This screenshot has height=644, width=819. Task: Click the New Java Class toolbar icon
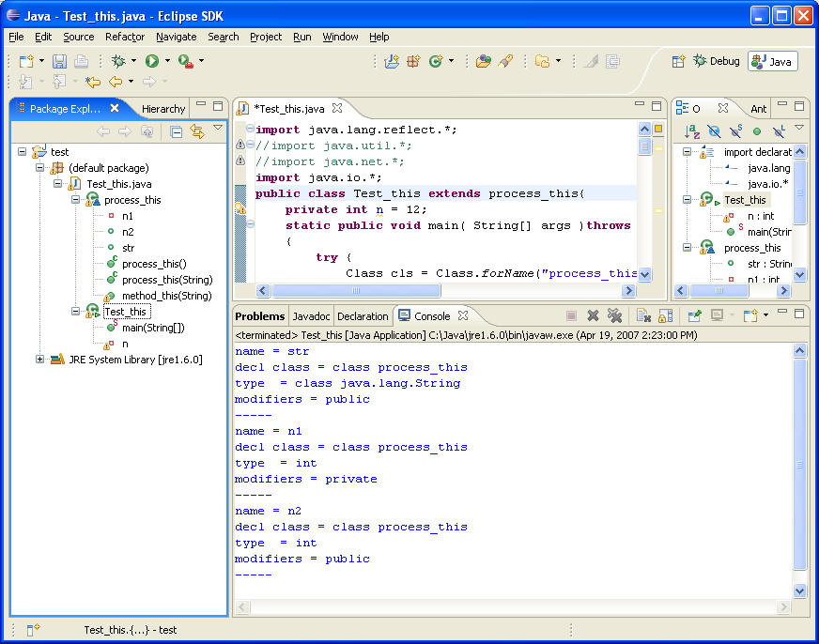[x=436, y=61]
